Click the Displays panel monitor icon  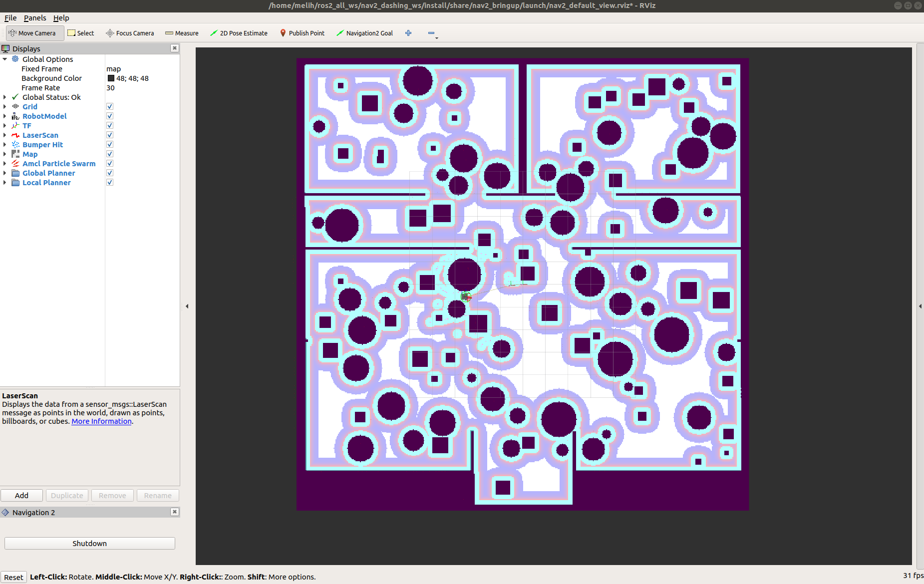click(5, 48)
